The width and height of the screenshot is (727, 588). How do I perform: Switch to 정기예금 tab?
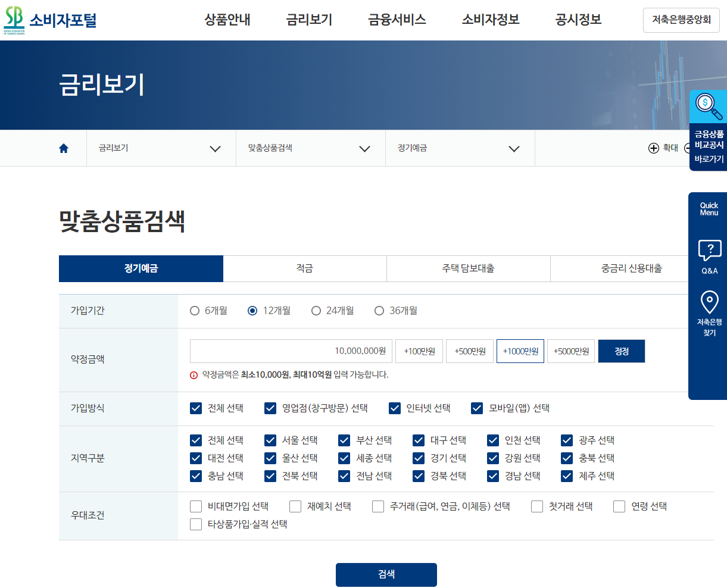[141, 268]
